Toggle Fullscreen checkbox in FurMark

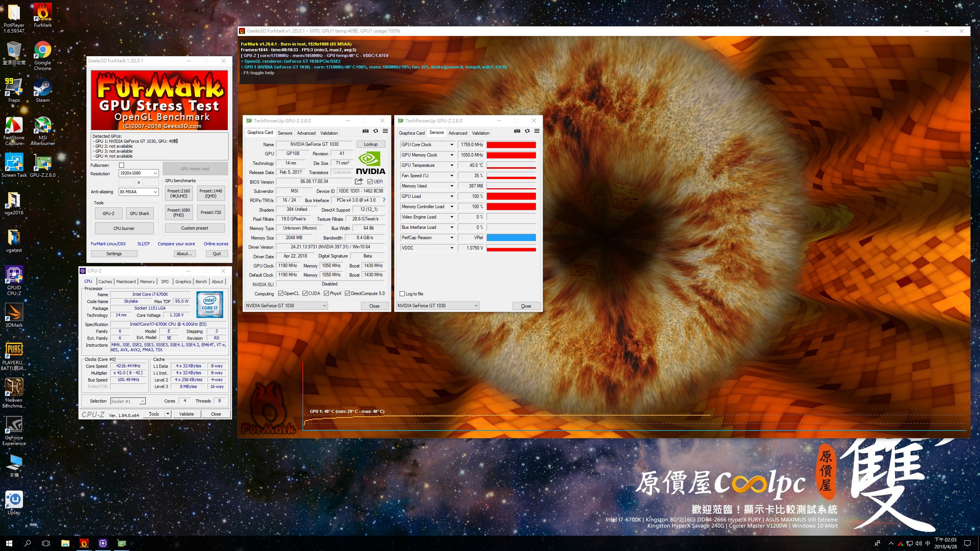point(122,165)
